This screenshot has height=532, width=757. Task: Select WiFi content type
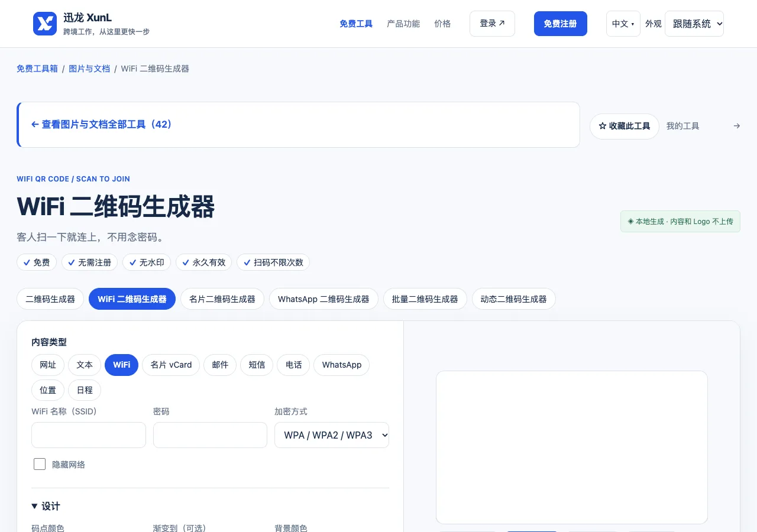click(121, 365)
